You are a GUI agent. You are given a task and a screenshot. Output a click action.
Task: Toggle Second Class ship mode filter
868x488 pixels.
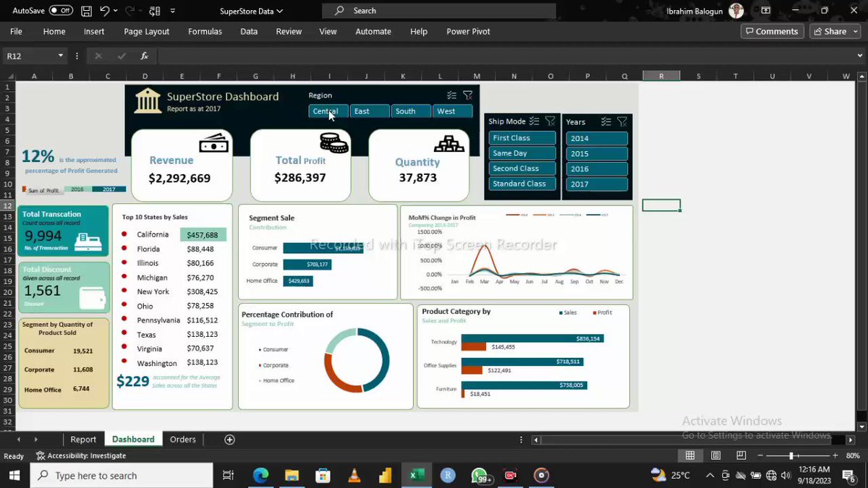(x=522, y=168)
